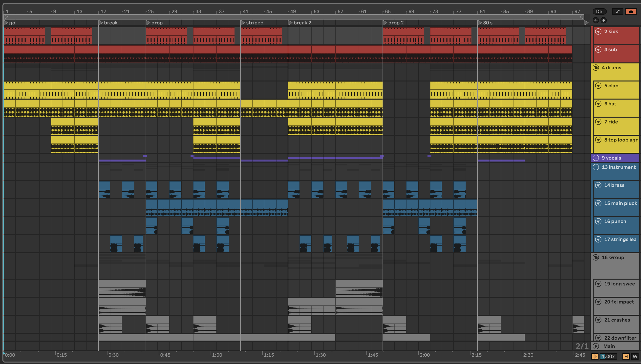Click the 1.00x zoom value field
Viewport: 641px width, 364px height.
[x=608, y=356]
